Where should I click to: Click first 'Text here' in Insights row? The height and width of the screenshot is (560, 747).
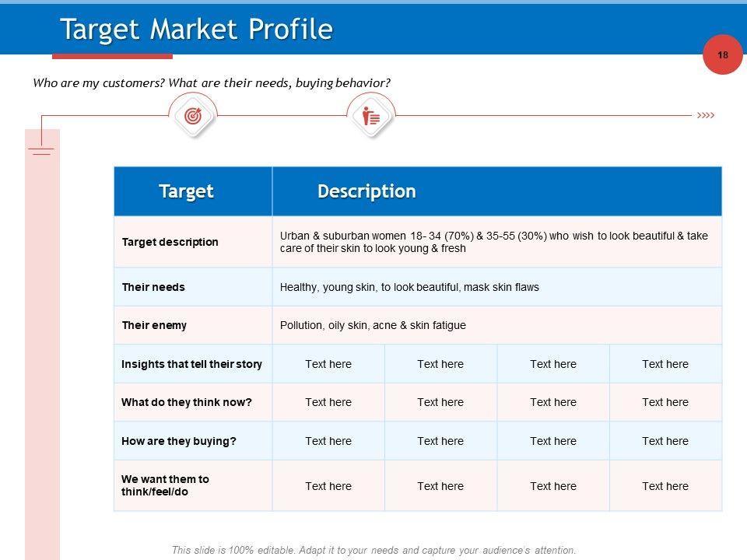click(328, 364)
